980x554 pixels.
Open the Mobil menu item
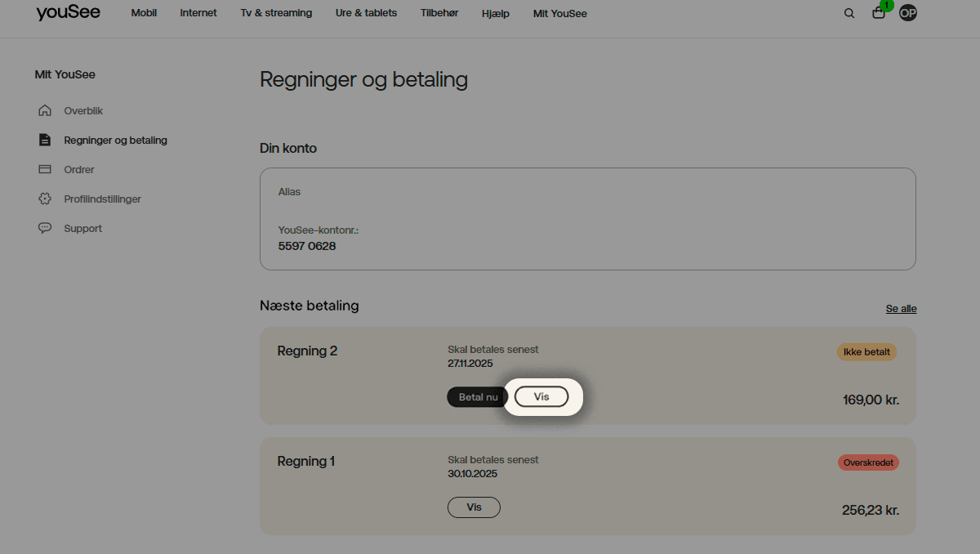[144, 13]
